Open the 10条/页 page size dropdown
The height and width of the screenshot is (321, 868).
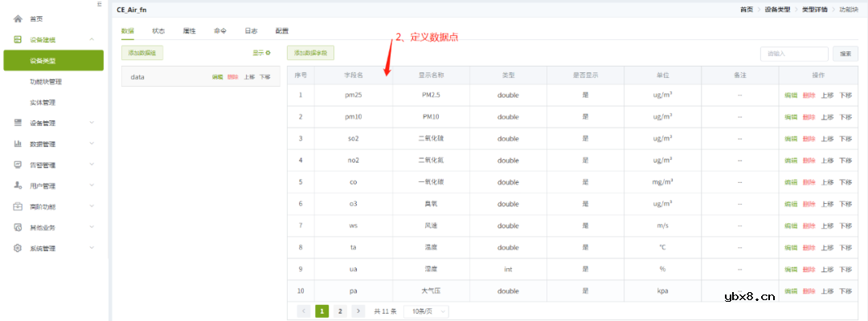click(426, 311)
